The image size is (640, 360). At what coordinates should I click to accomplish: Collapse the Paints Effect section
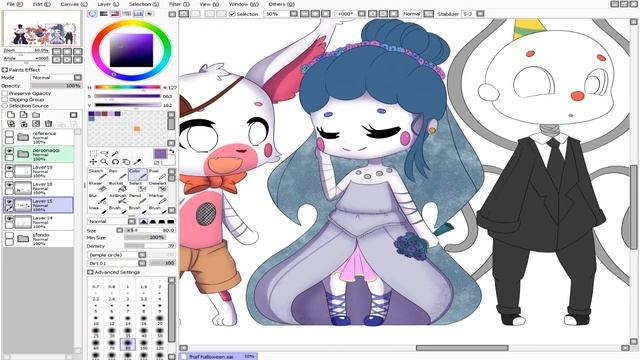tap(4, 70)
